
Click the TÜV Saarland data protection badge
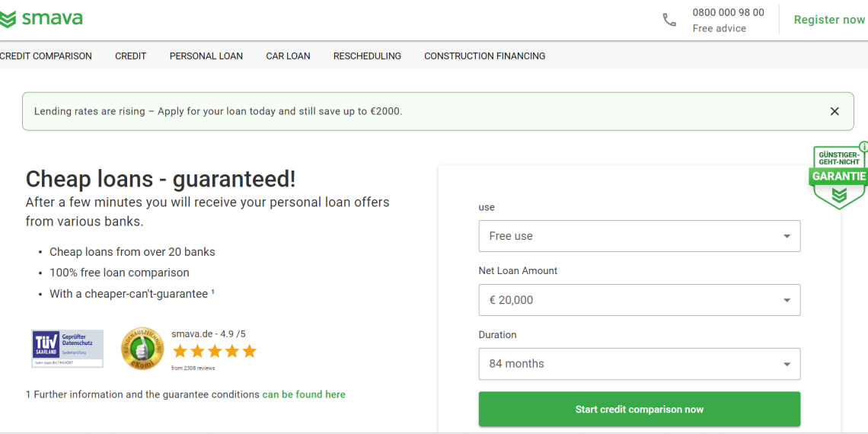[x=67, y=349]
